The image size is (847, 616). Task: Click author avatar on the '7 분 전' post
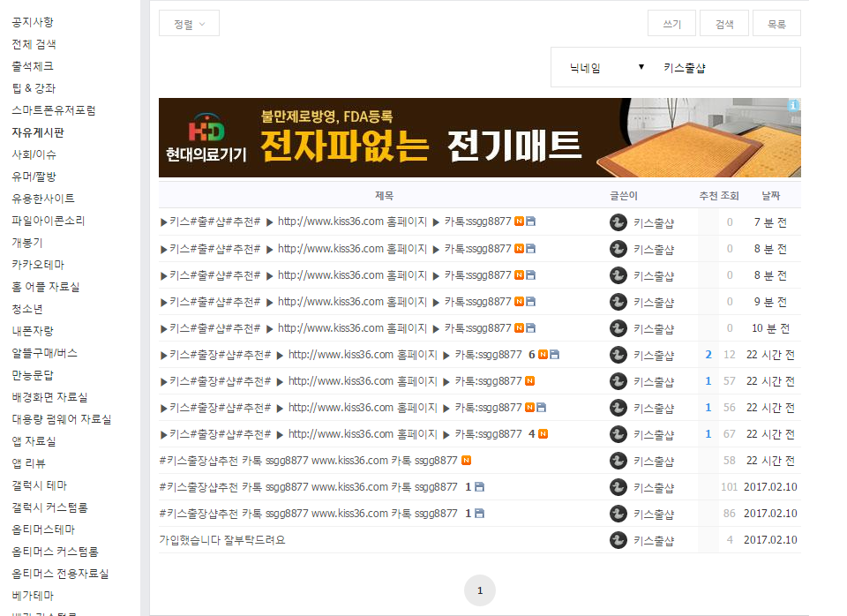[618, 222]
